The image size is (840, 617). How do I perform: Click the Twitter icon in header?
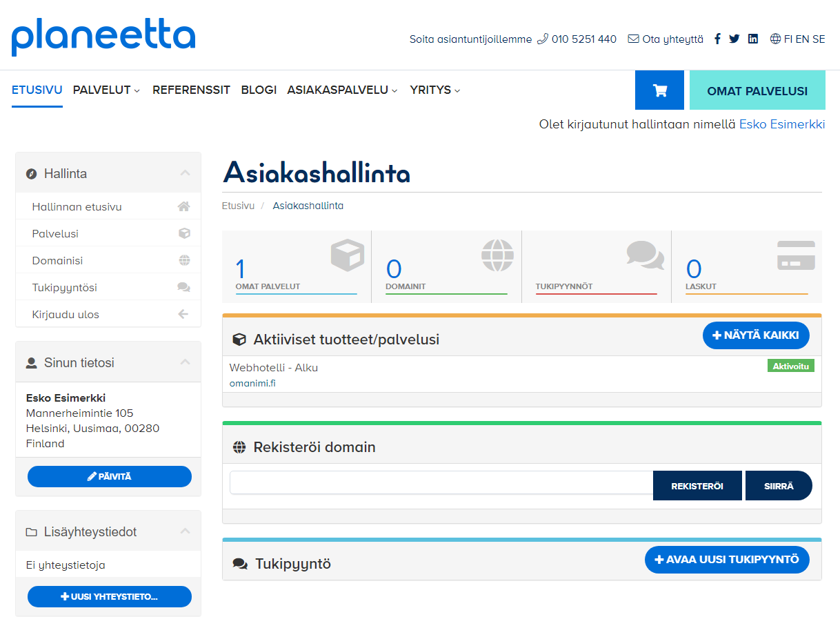734,39
